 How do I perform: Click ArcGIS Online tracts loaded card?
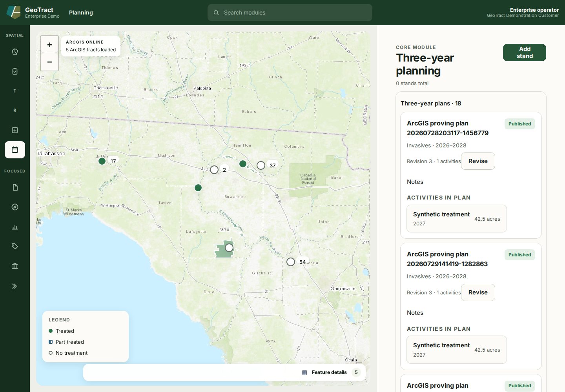[x=91, y=46]
